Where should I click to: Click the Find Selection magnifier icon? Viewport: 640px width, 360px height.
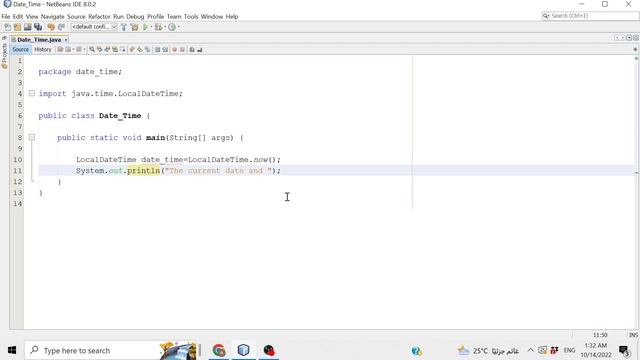tap(92, 49)
